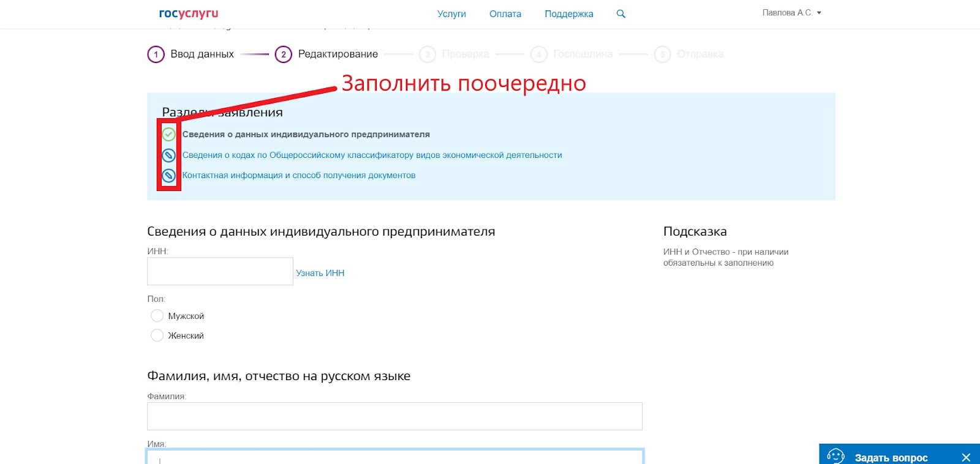
Task: Click the status icon beside contact information section
Action: [x=168, y=176]
